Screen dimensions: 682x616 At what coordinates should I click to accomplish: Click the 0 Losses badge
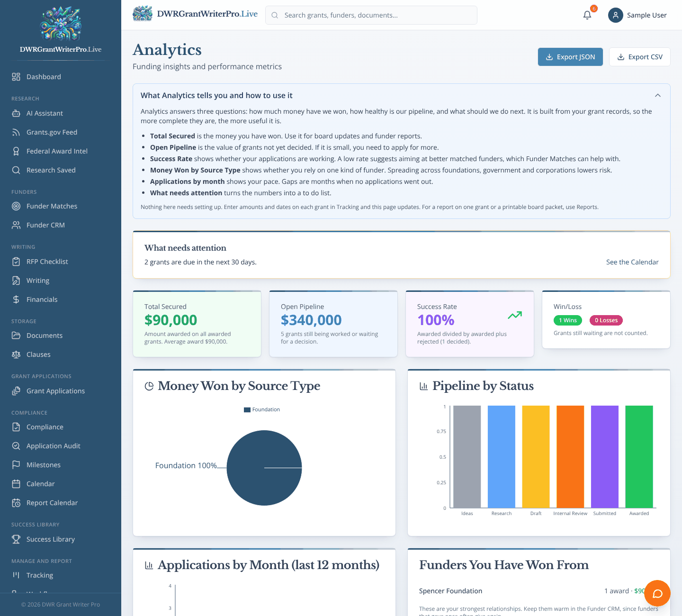click(x=606, y=320)
